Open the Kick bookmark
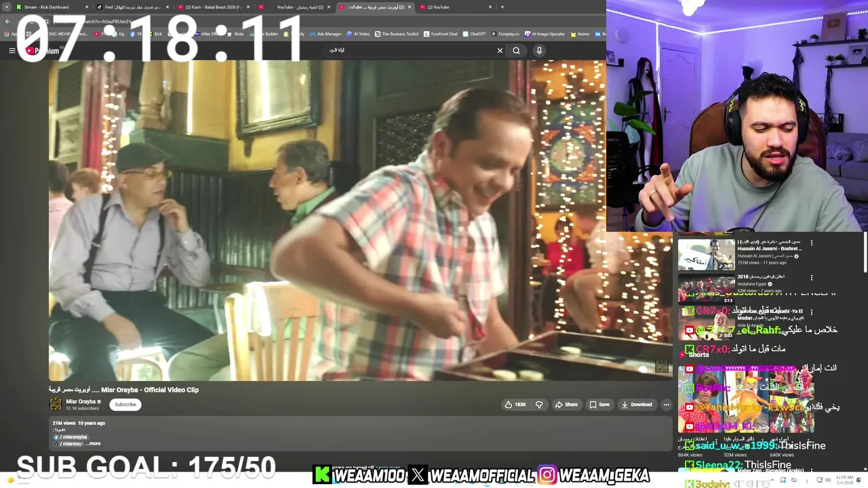The height and width of the screenshot is (488, 868). click(155, 34)
